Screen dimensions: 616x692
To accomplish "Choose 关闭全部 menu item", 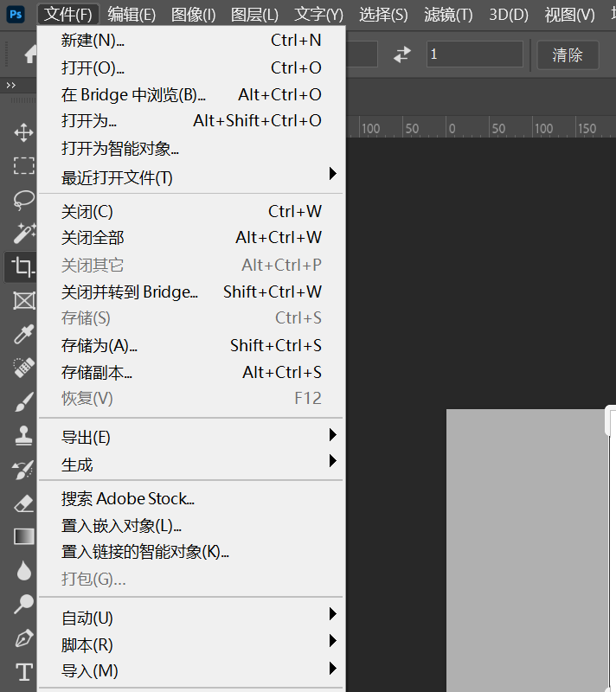I will [x=191, y=237].
